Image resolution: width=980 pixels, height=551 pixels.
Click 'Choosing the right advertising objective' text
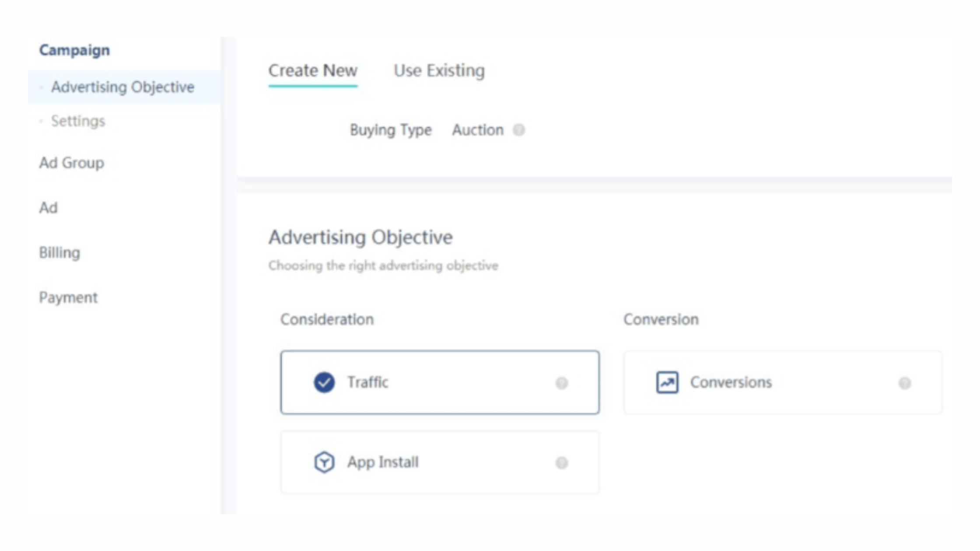(x=383, y=265)
